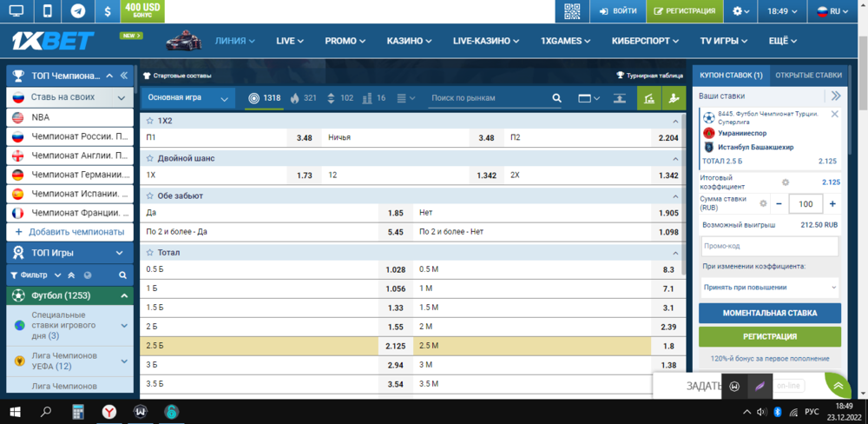This screenshot has width=868, height=424.
Task: Expand Лига Чемпионов УЕФА (12)
Action: point(124,361)
